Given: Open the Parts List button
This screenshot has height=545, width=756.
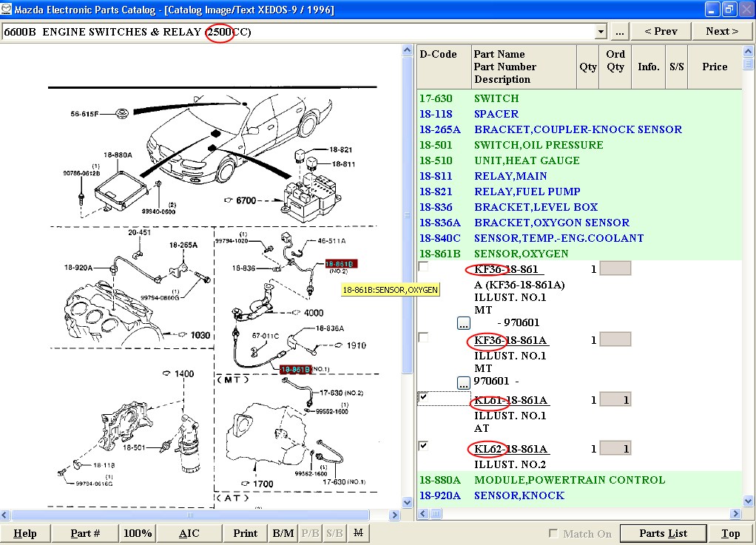Looking at the screenshot, I should coord(663,533).
